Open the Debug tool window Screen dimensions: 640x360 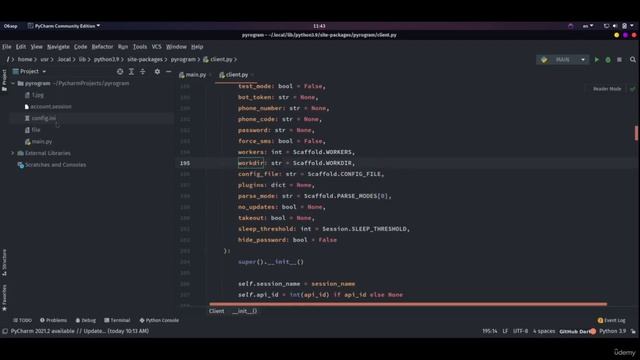point(86,320)
